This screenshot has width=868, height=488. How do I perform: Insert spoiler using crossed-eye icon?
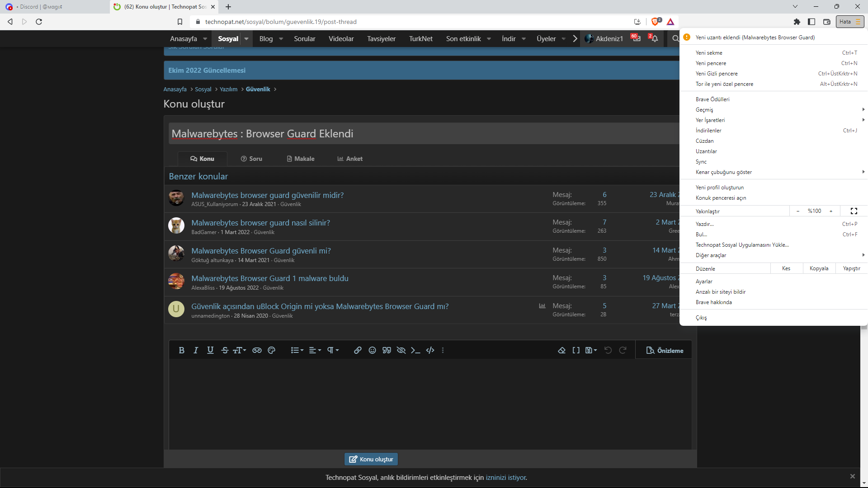click(401, 350)
